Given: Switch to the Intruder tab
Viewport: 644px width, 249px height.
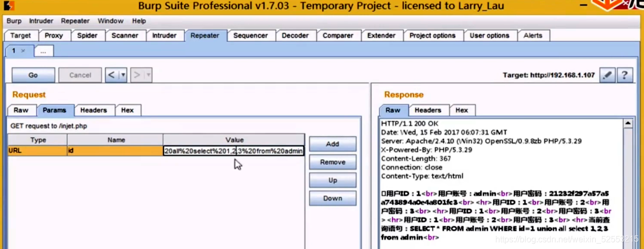Looking at the screenshot, I should coord(165,35).
